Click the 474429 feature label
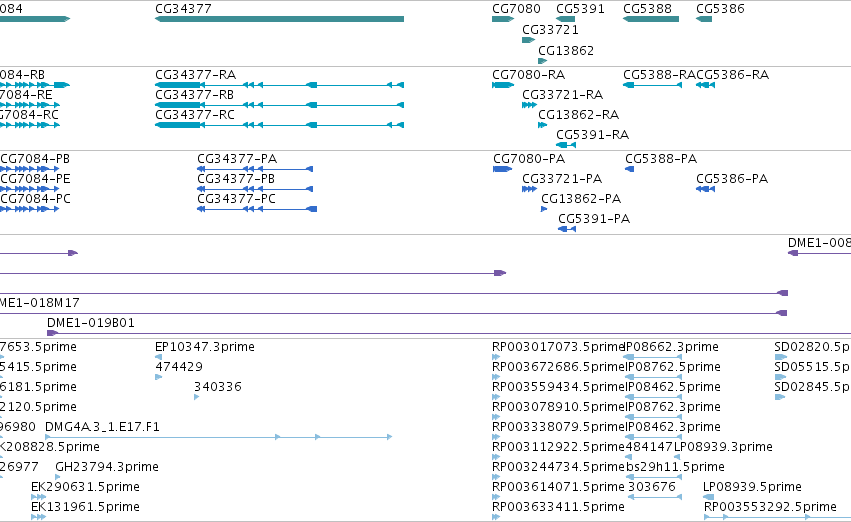 [x=179, y=367]
